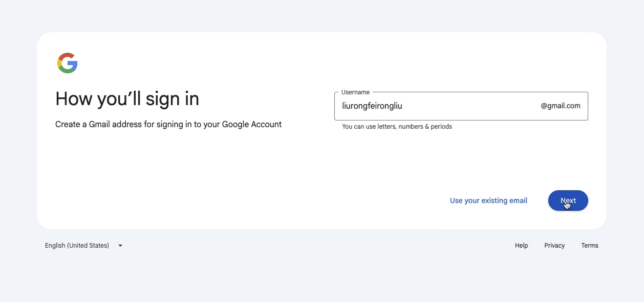This screenshot has height=302, width=644.
Task: Click the language dropdown arrow icon
Action: tap(120, 246)
